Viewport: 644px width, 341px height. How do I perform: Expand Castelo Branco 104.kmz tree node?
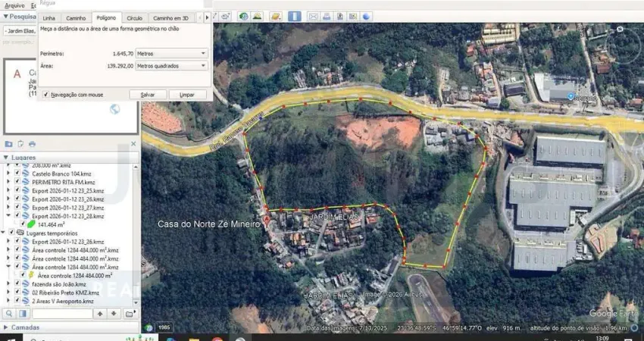tap(8, 174)
